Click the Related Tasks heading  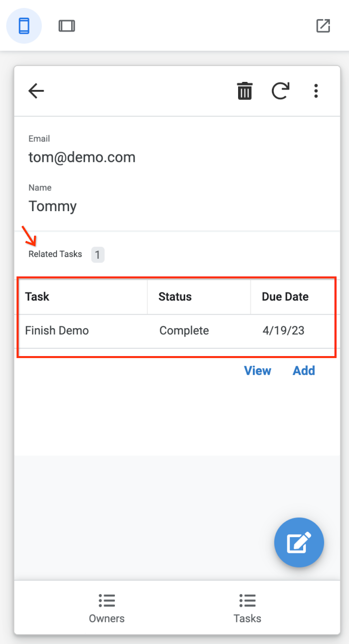(55, 254)
